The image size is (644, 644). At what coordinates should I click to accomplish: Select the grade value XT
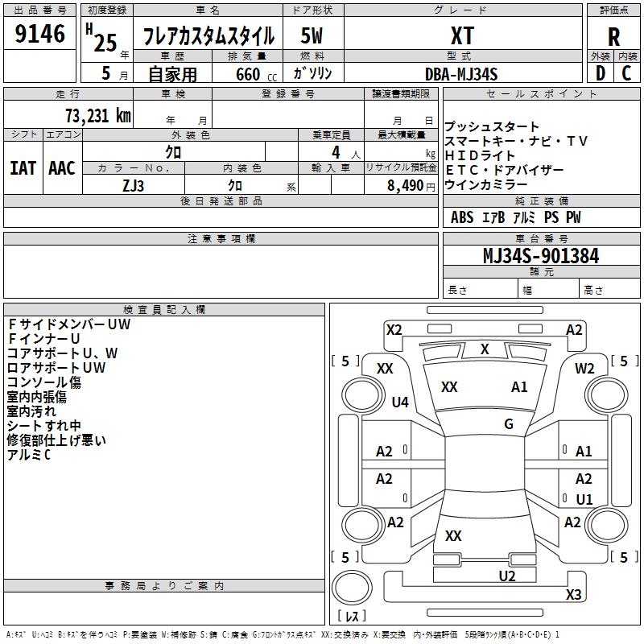point(462,35)
